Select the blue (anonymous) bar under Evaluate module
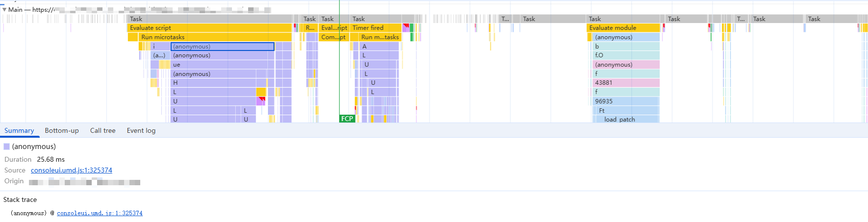868x222 pixels. [x=626, y=37]
